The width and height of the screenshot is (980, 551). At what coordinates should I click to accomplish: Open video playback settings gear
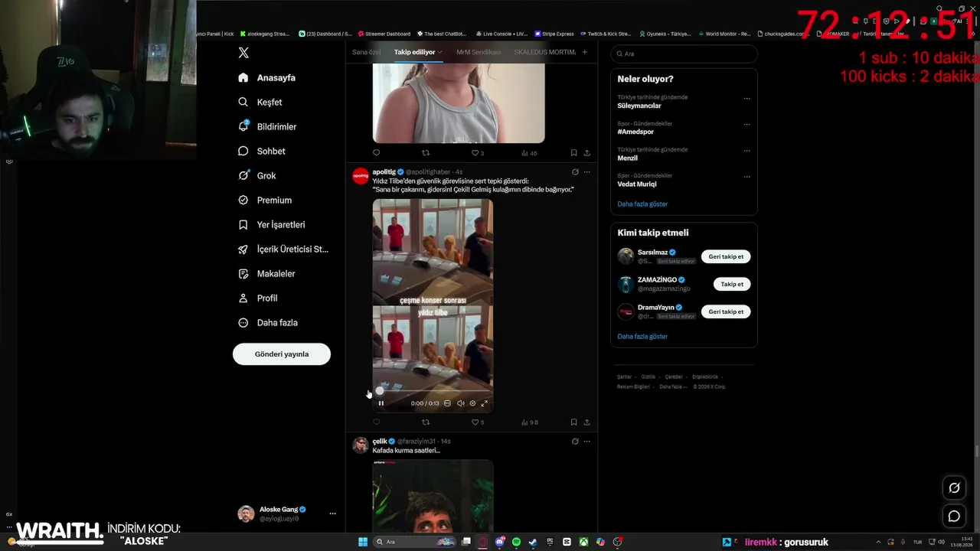pyautogui.click(x=472, y=403)
